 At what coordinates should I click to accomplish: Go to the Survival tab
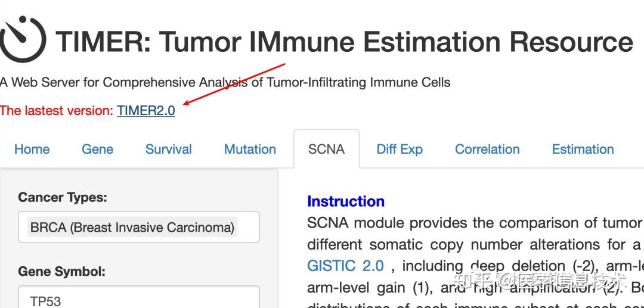pyautogui.click(x=168, y=149)
